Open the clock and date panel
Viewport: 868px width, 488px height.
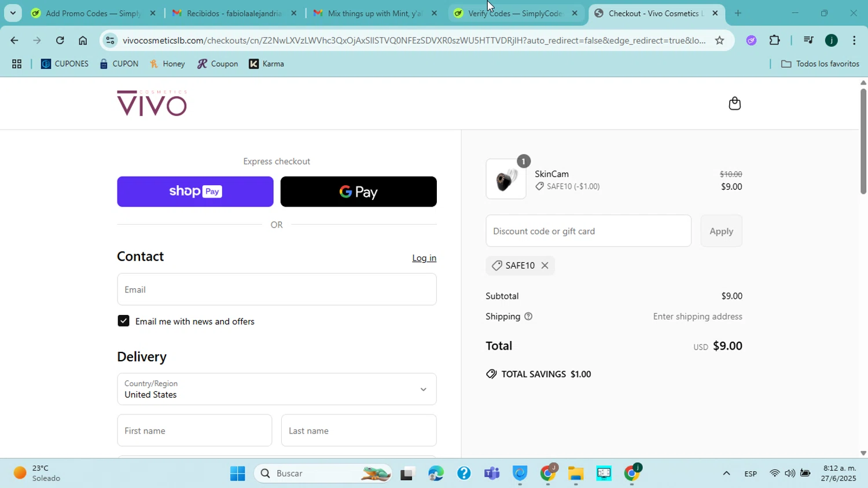[840, 474]
